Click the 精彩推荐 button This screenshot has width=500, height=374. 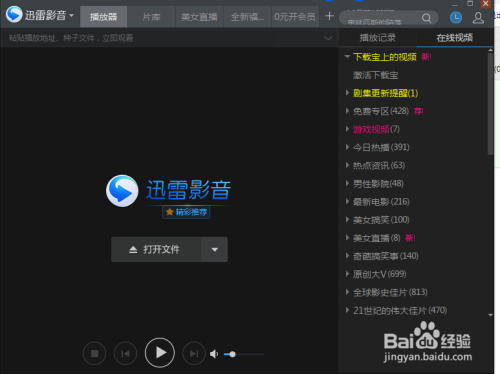tap(186, 212)
